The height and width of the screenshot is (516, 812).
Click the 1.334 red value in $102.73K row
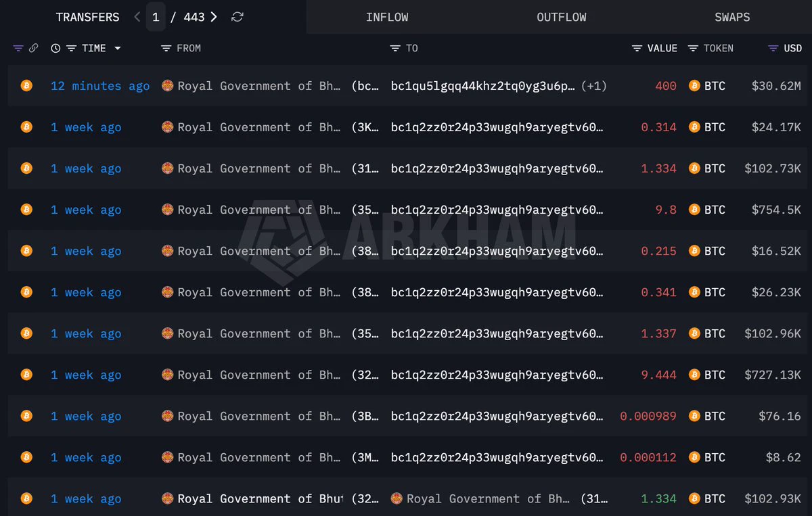point(659,168)
